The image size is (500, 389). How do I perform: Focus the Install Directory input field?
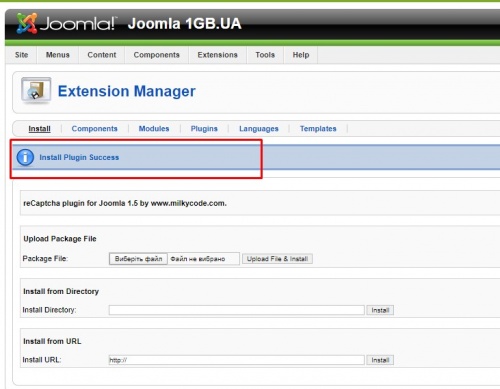point(236,310)
